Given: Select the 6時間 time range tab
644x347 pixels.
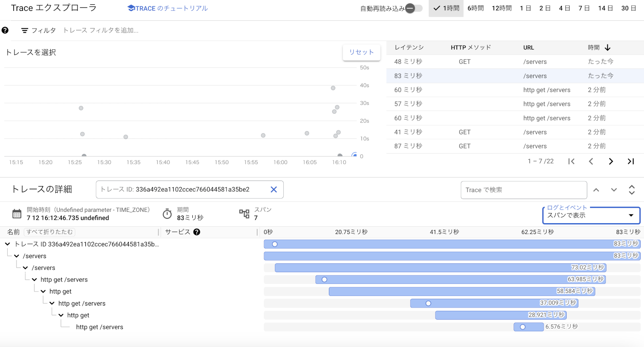Looking at the screenshot, I should click(x=475, y=8).
